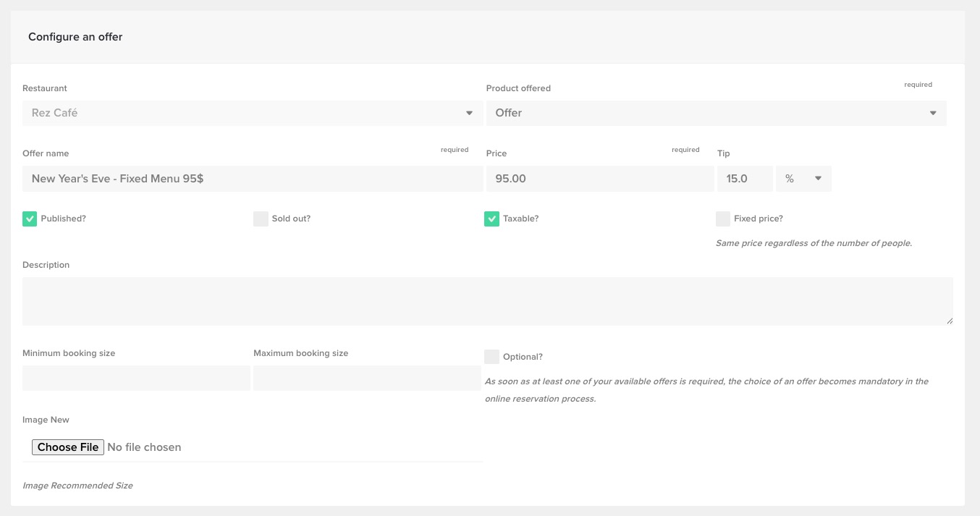Viewport: 980px width, 516px height.
Task: Enable the Sold out? checkbox
Action: (x=261, y=219)
